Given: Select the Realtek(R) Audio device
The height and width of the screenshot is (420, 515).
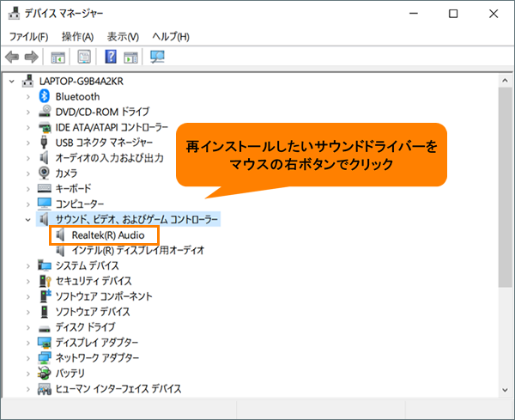Looking at the screenshot, I should tap(108, 235).
